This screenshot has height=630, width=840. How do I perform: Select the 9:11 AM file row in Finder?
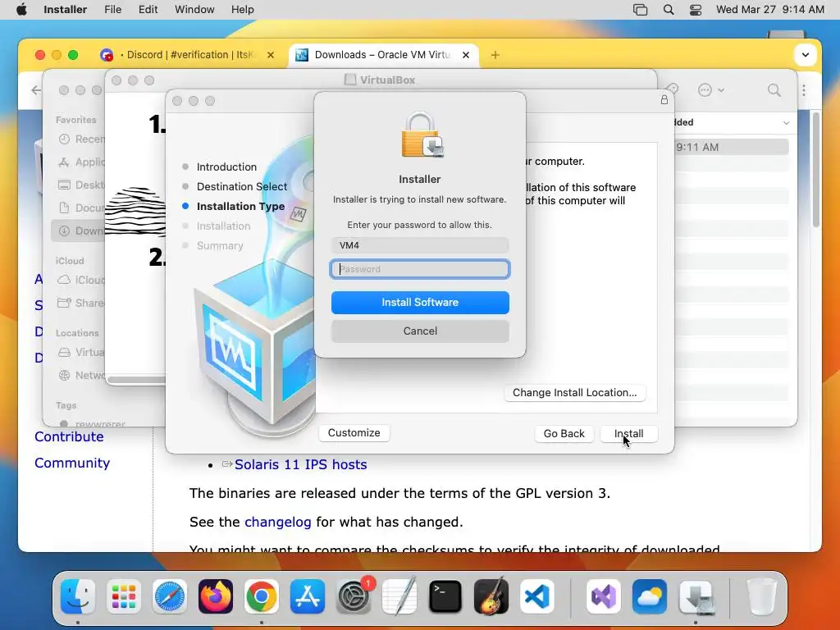[x=731, y=147]
